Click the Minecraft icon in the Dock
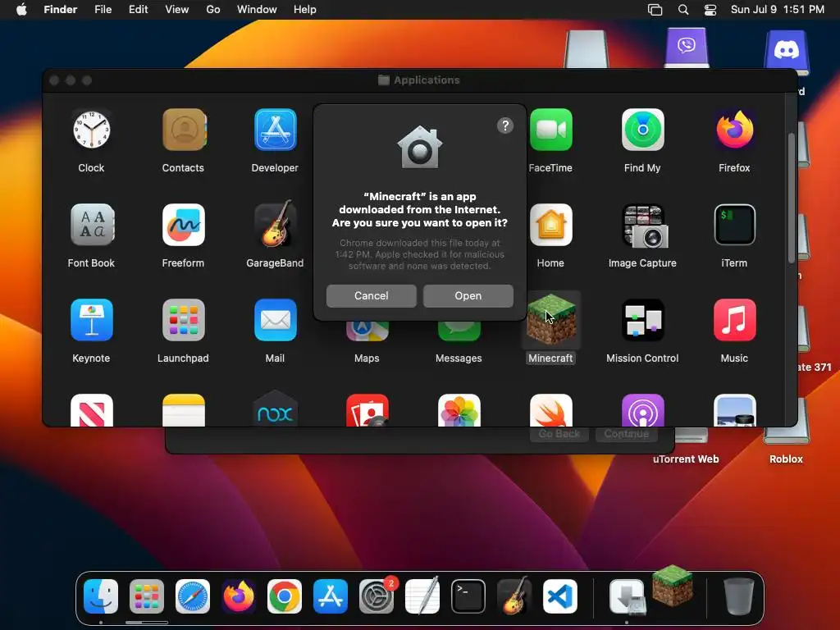The image size is (840, 630). point(673,586)
